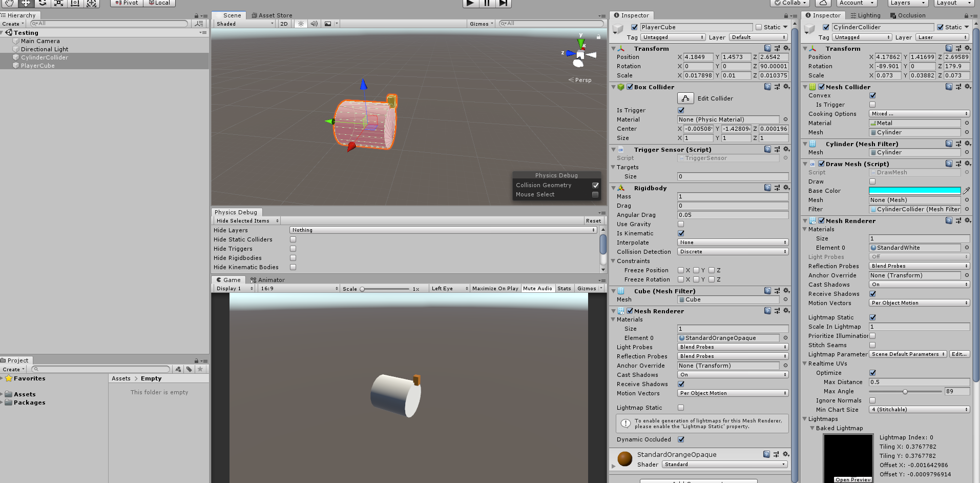The width and height of the screenshot is (980, 483).
Task: Open the Layout dropdown
Action: pos(953,3)
